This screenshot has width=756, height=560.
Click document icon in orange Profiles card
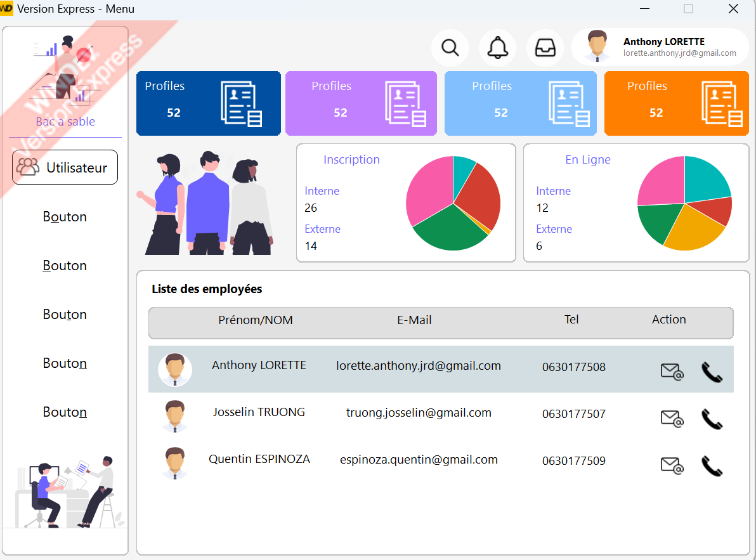coord(722,103)
